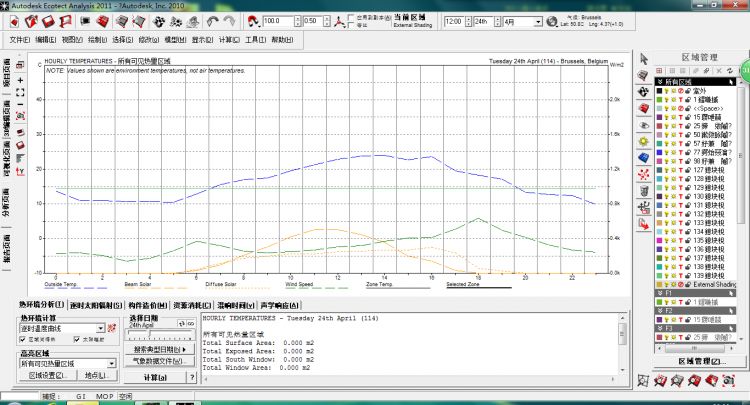Click the 计算(a) calculate button

click(155, 377)
